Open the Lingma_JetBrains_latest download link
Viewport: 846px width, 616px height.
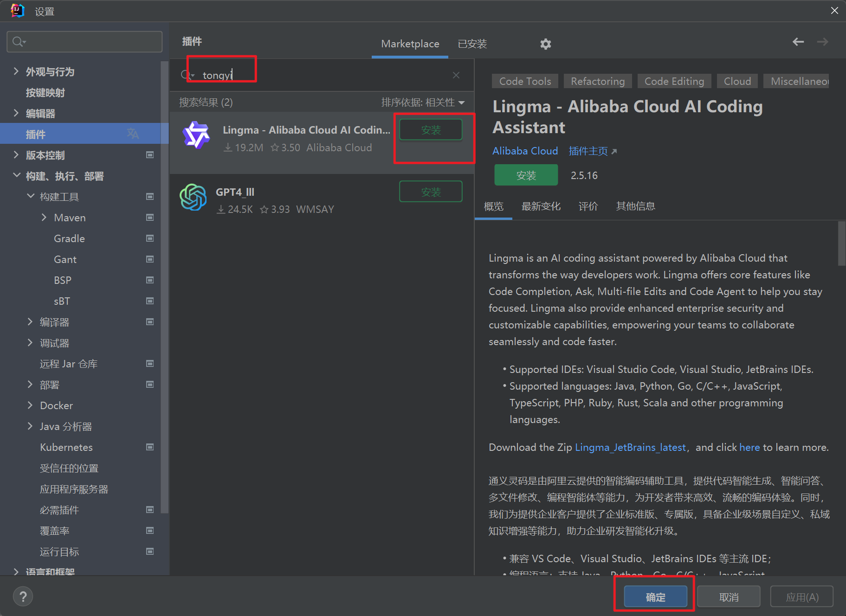point(630,448)
